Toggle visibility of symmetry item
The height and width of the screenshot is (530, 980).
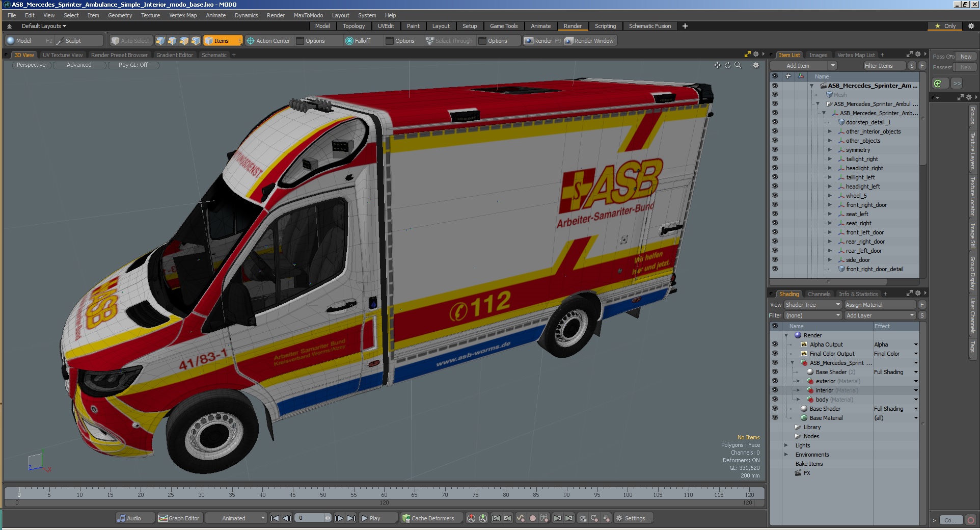point(775,150)
